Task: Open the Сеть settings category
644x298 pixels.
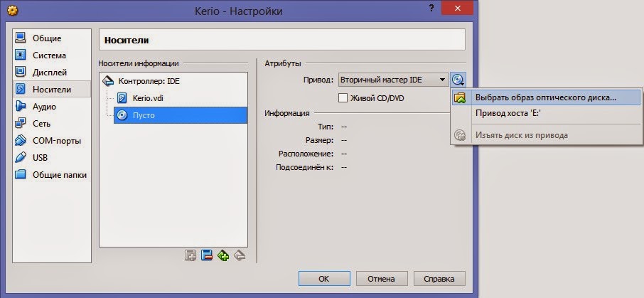Action: point(52,123)
